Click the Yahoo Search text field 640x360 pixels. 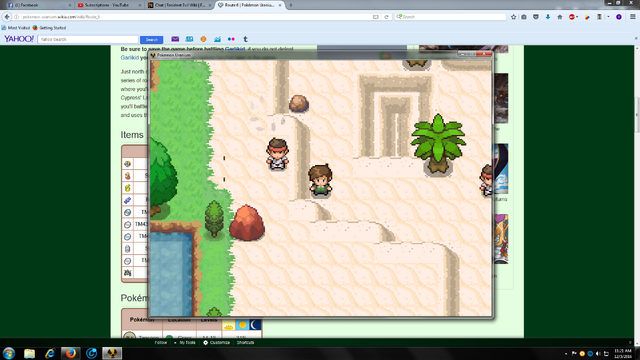point(88,39)
